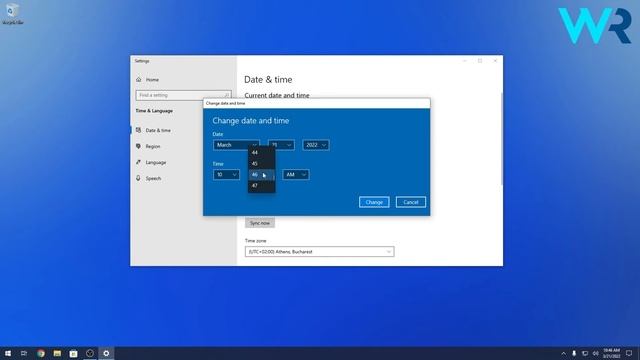This screenshot has width=640, height=360.
Task: Launch Chrome from the taskbar
Action: pos(41,353)
